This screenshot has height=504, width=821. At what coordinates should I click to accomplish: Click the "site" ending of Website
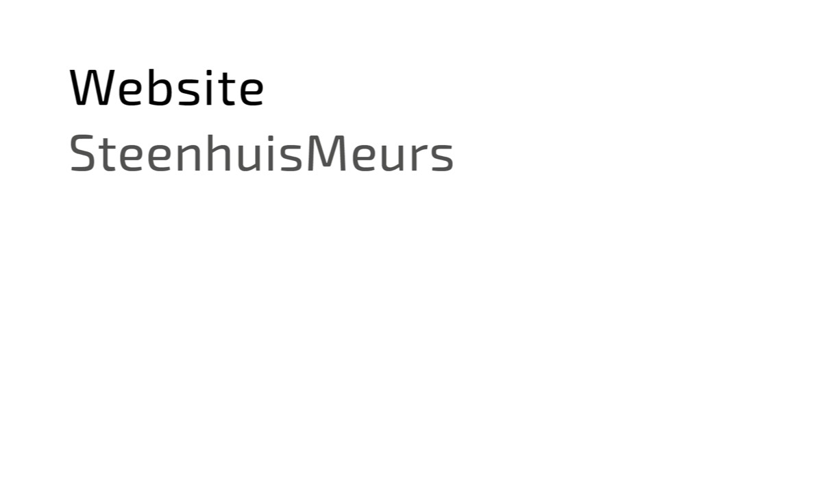[221, 88]
